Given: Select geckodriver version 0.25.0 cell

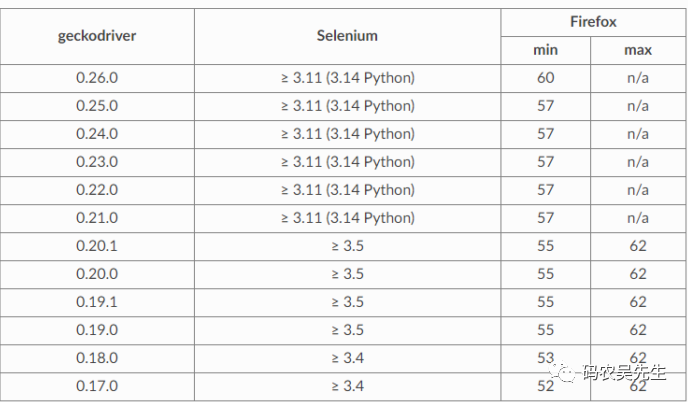Looking at the screenshot, I should tap(97, 106).
